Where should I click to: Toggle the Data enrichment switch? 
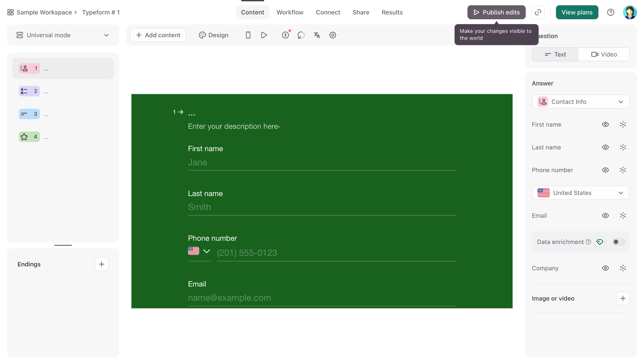[x=618, y=242]
